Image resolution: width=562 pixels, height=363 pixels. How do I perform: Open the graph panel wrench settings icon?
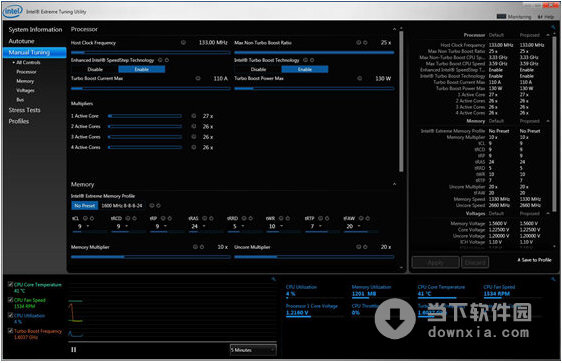coord(273,279)
